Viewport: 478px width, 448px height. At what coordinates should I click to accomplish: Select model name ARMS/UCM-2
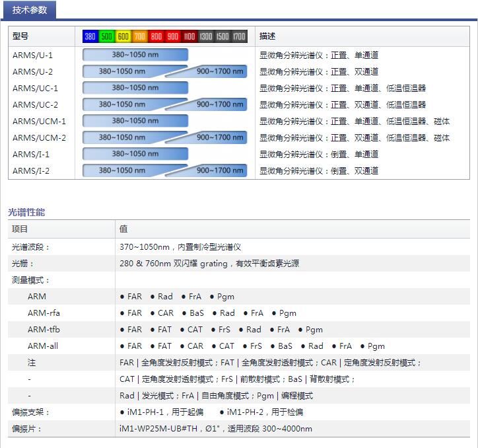pos(39,137)
